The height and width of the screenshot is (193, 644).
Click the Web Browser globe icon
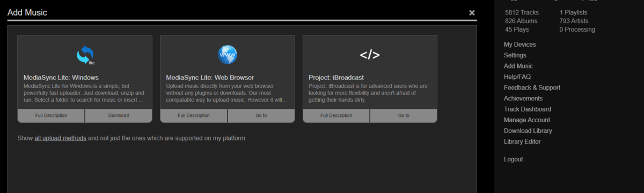tap(228, 55)
